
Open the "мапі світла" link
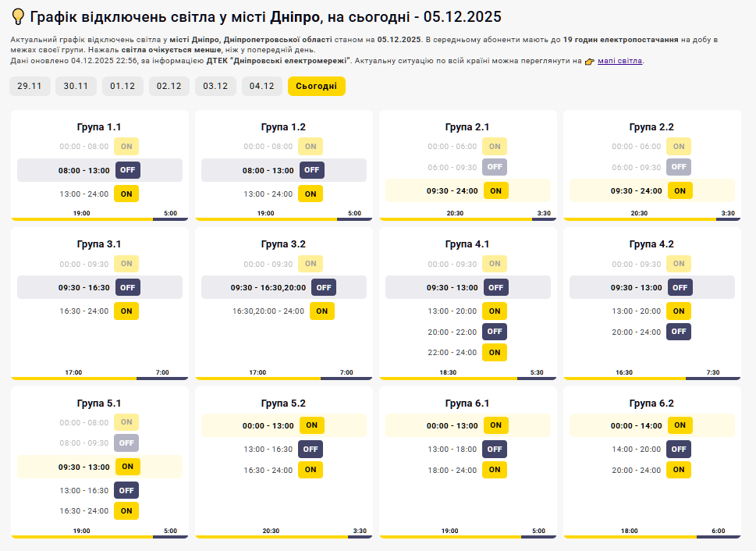[619, 60]
